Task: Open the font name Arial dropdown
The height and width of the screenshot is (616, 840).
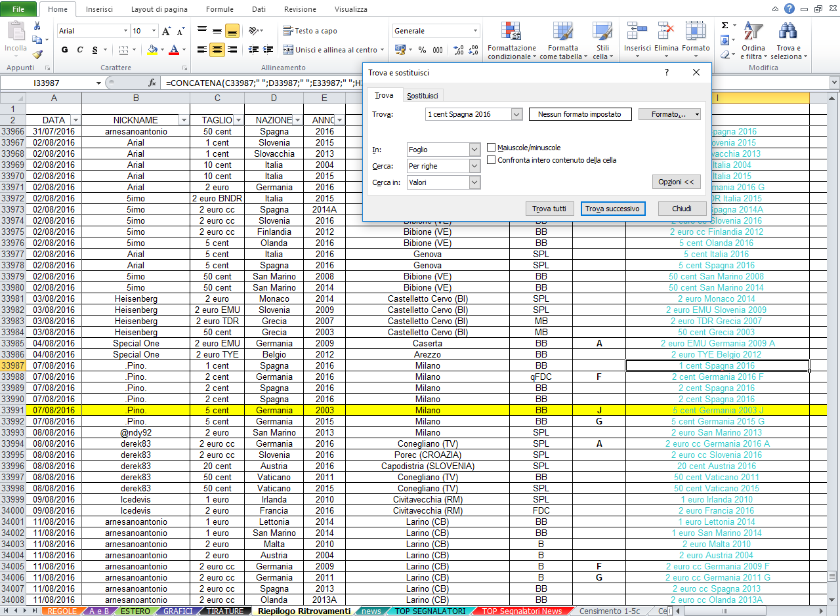Action: point(125,31)
